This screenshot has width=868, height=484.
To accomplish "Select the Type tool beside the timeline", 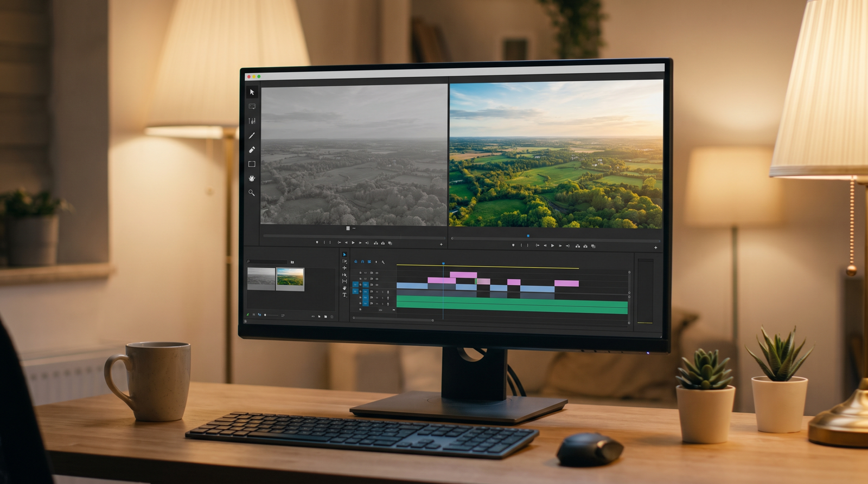I will (344, 295).
